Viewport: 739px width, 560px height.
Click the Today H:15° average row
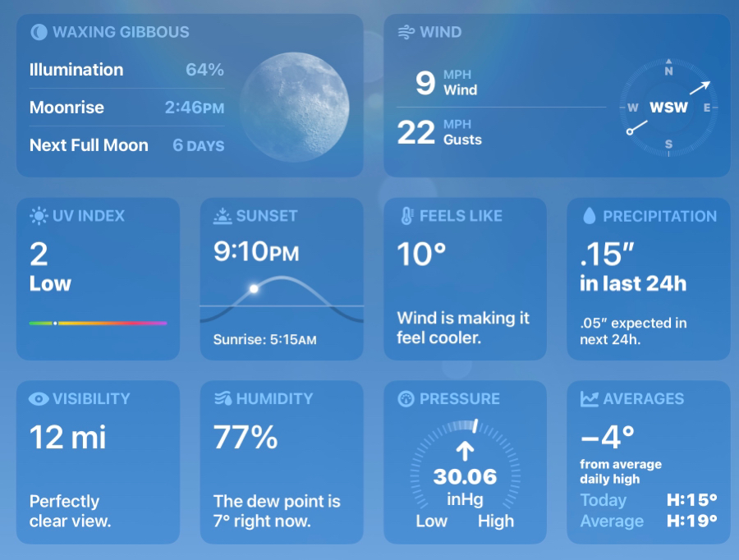649,500
